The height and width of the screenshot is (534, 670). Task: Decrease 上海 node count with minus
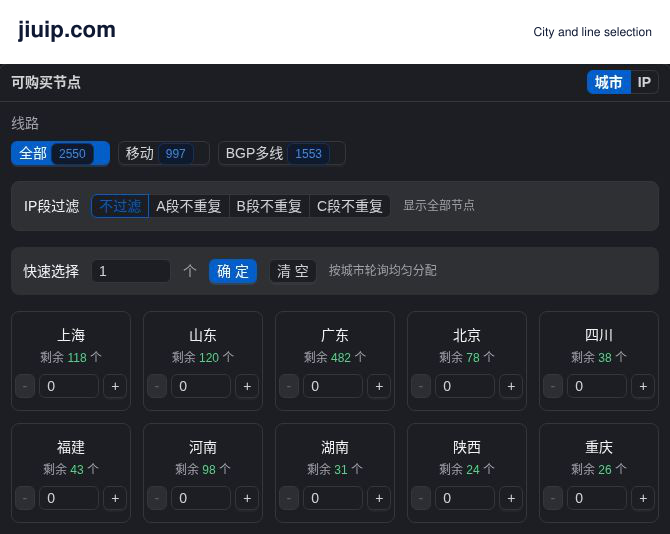[x=25, y=386]
